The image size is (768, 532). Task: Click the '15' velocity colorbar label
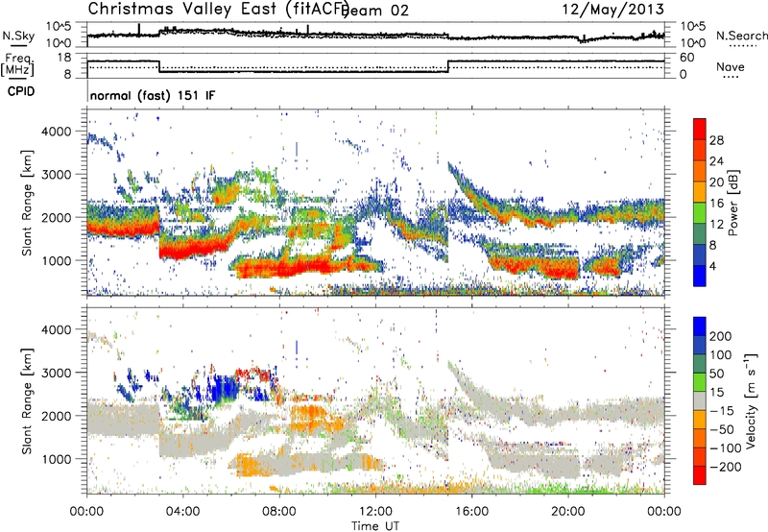click(x=716, y=393)
